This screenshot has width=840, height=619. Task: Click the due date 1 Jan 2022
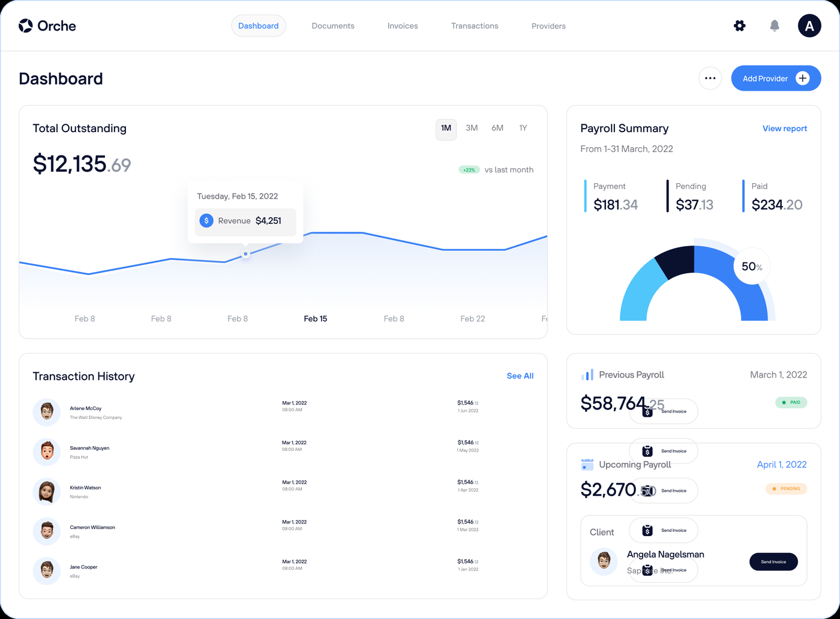pos(468,569)
